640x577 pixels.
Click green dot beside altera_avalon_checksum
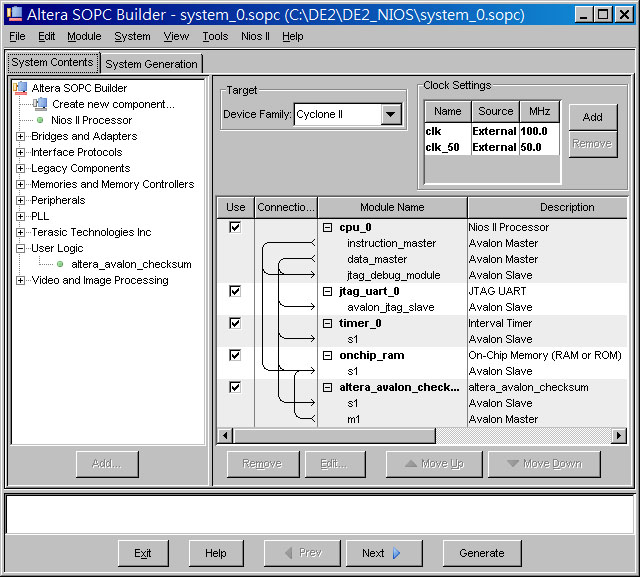click(x=60, y=264)
